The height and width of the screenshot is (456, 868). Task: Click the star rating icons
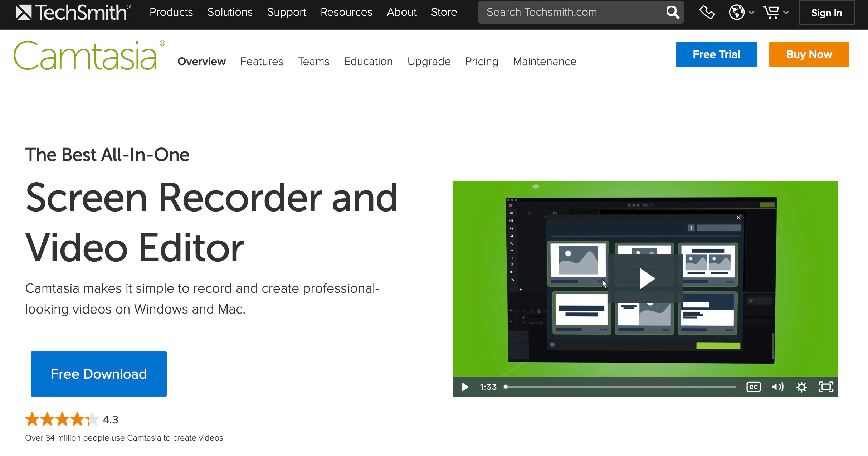[62, 419]
